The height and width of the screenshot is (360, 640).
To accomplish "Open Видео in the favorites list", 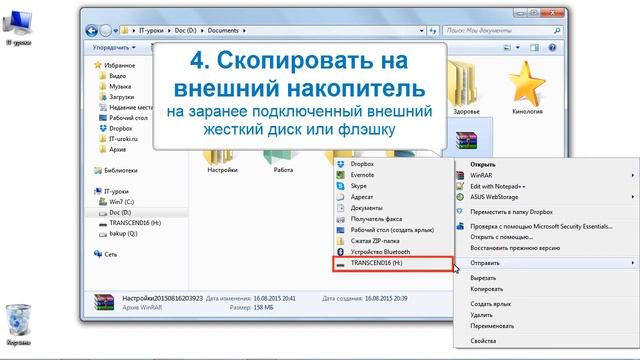I will [113, 76].
